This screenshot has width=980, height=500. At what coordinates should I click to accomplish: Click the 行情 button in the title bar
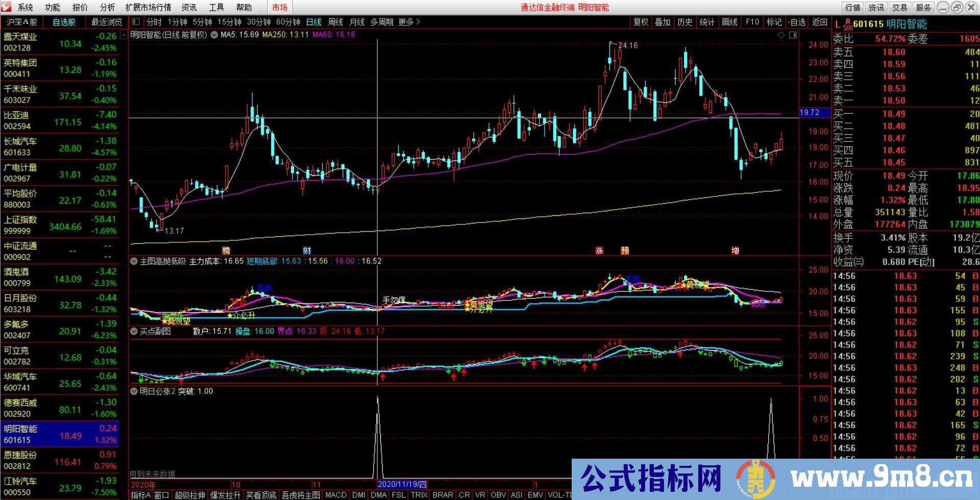853,8
